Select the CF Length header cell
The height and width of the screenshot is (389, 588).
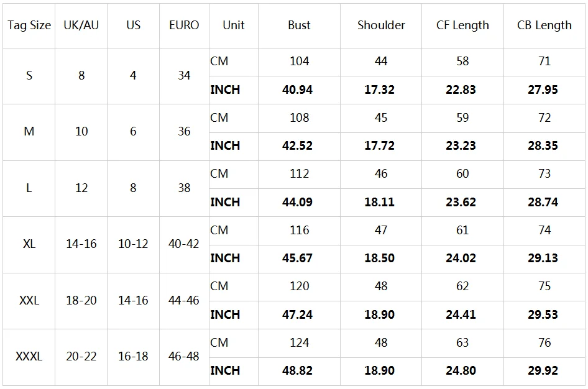(x=462, y=25)
